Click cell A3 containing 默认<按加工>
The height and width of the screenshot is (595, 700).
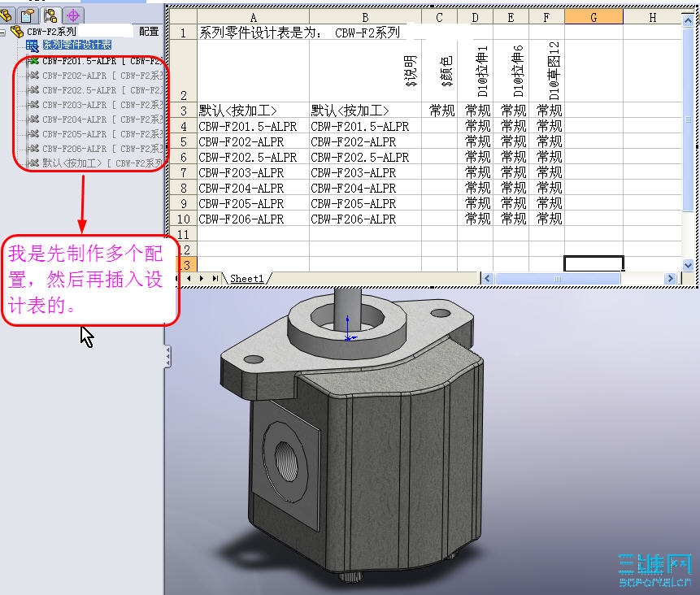click(x=253, y=111)
